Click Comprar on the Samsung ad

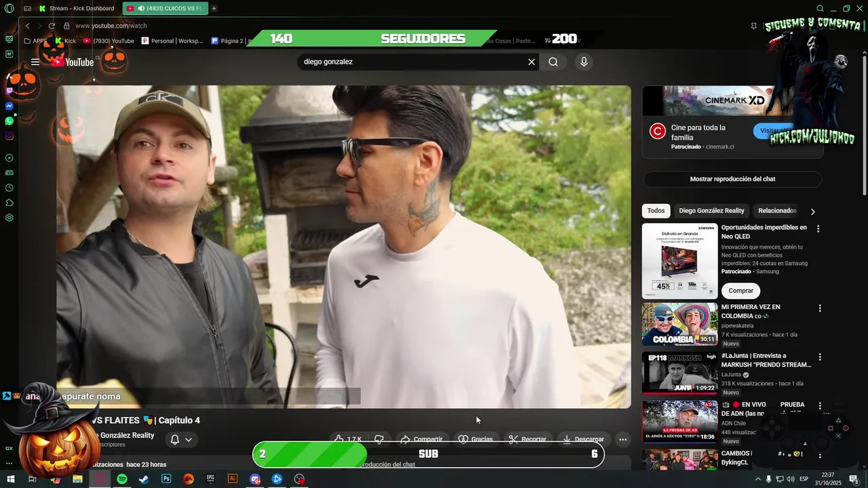741,290
